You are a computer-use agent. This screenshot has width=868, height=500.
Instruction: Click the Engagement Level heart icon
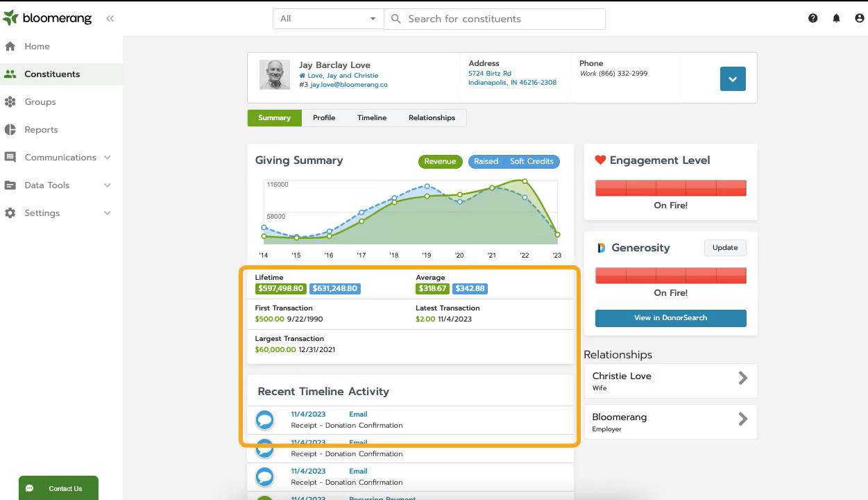(x=600, y=160)
